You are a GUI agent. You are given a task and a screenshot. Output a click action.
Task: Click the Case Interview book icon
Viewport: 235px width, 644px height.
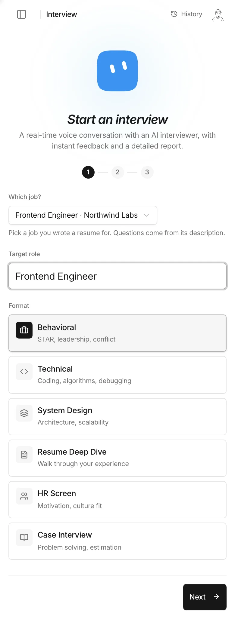pos(24,538)
